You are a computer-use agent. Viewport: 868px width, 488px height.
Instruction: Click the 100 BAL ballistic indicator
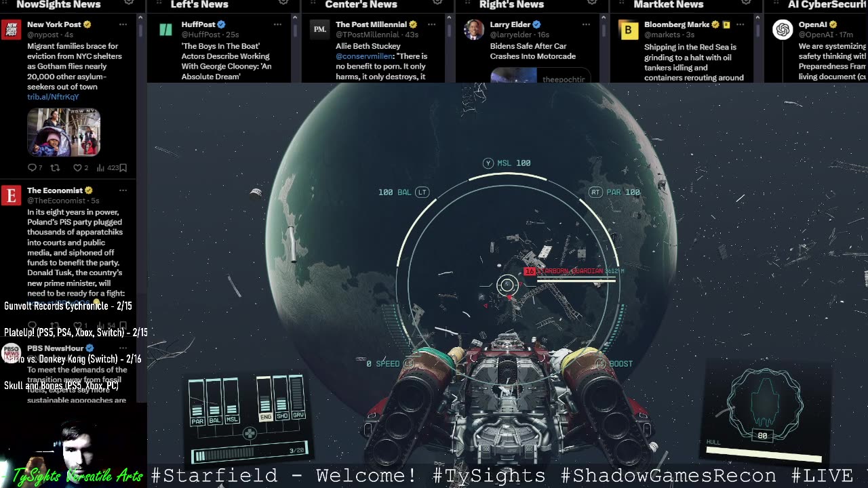[403, 192]
